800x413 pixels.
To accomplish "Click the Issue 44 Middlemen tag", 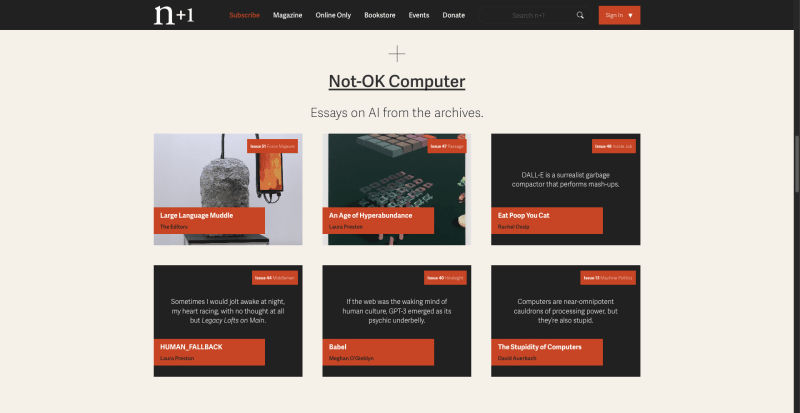I will point(274,278).
